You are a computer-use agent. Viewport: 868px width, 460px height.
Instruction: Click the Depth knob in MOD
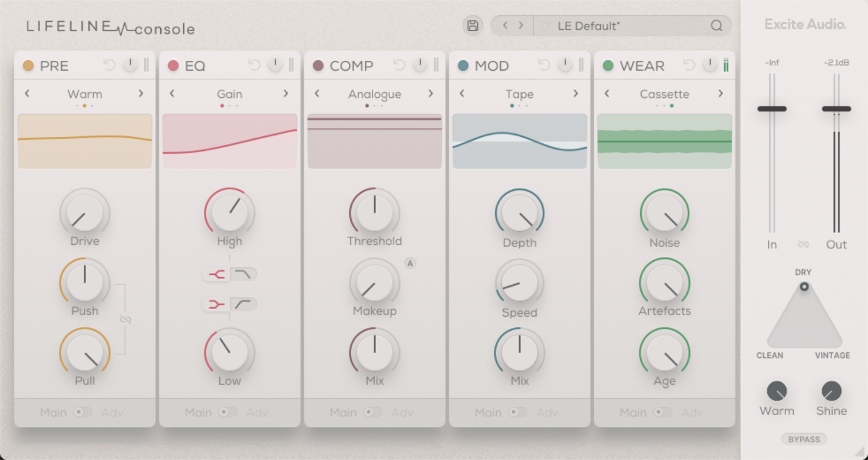click(520, 213)
